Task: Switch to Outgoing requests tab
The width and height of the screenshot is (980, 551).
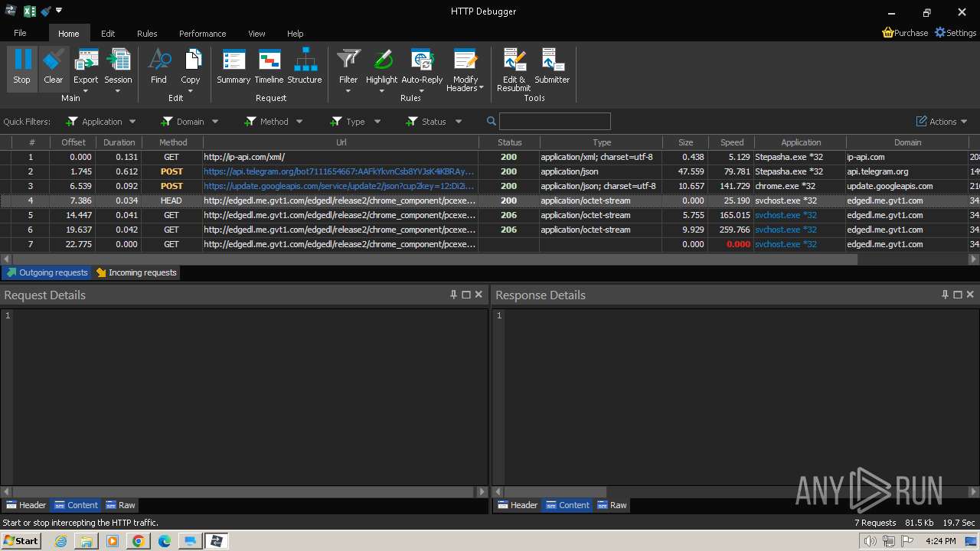Action: pos(47,272)
